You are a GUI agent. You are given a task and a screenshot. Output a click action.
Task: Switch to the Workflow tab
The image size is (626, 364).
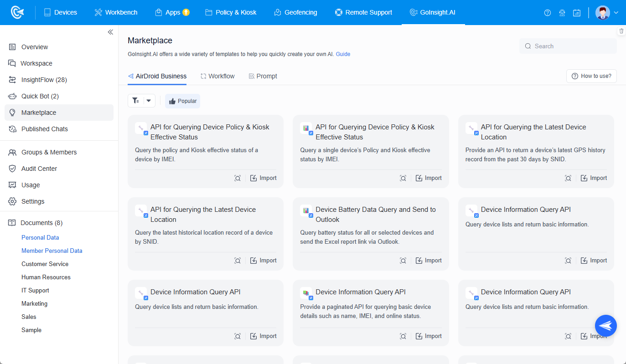(217, 76)
